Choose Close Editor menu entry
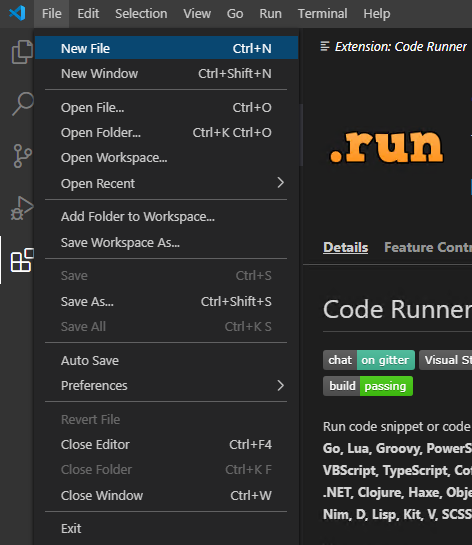Image resolution: width=472 pixels, height=545 pixels. 166,445
